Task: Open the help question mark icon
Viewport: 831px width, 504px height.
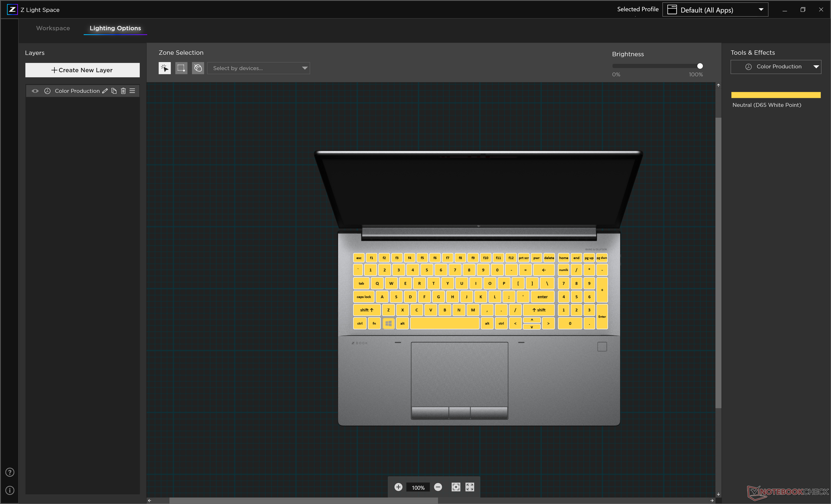Action: click(10, 472)
